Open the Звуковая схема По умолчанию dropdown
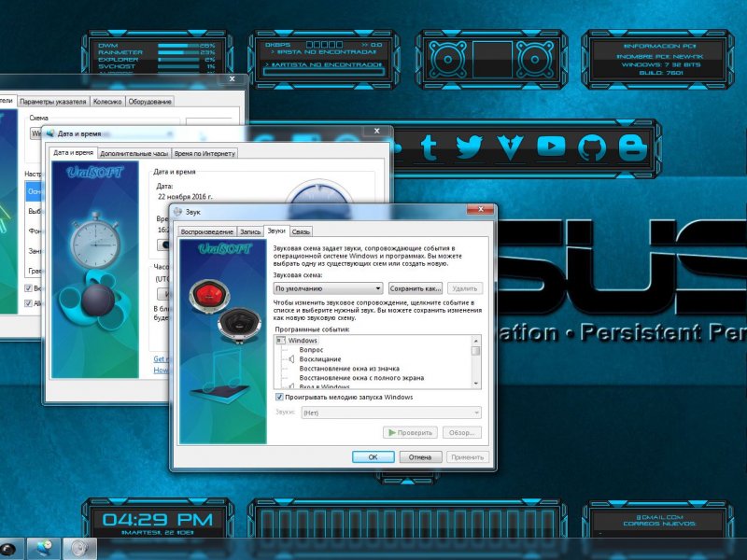Viewport: 747px width, 560px height. point(329,288)
